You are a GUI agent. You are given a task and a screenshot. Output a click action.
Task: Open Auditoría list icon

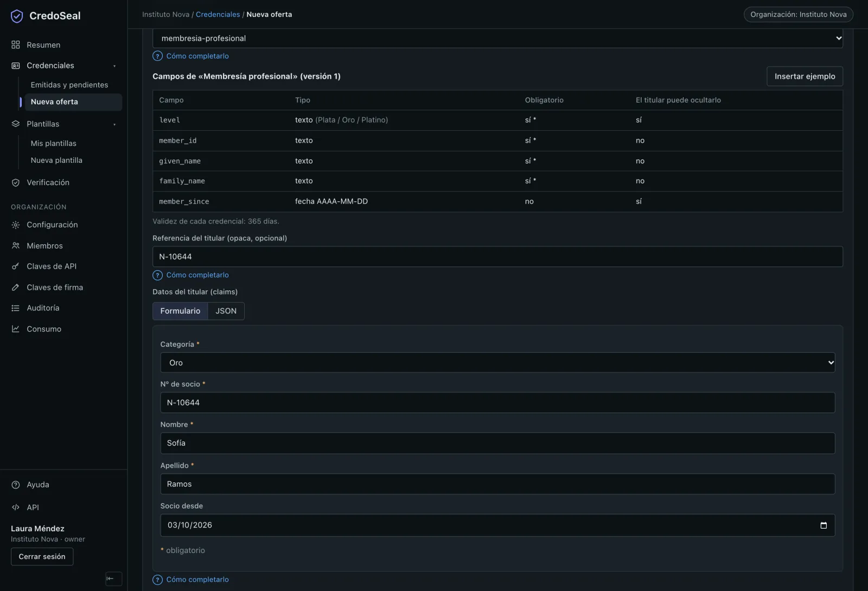coord(16,308)
